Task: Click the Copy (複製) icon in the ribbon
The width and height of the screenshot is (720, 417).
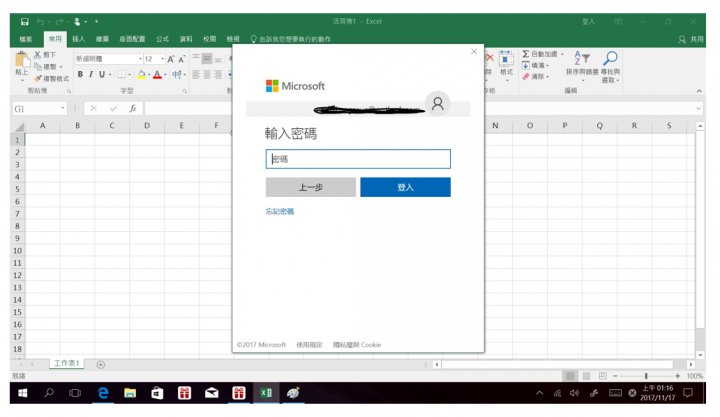Action: [37, 67]
